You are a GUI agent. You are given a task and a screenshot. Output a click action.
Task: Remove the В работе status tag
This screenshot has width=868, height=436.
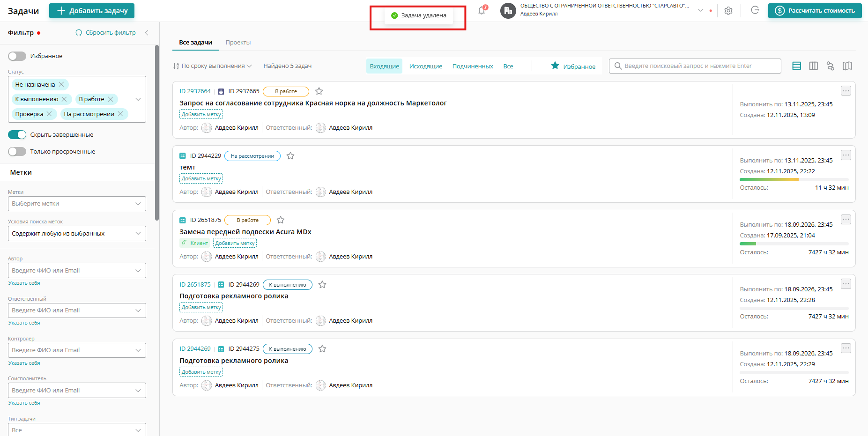[111, 99]
